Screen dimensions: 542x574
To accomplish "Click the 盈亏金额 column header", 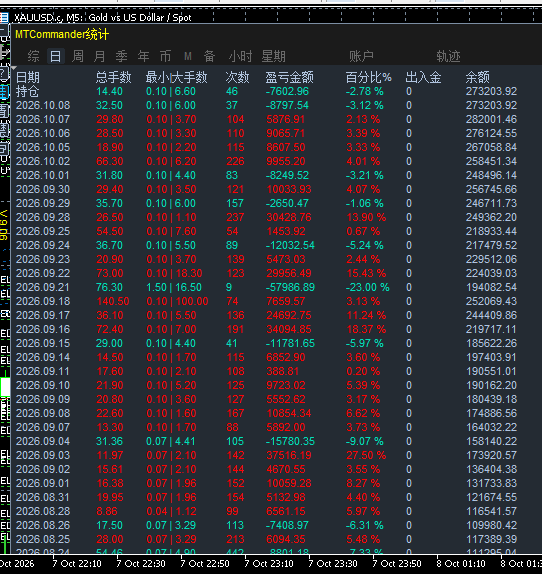I will (289, 77).
